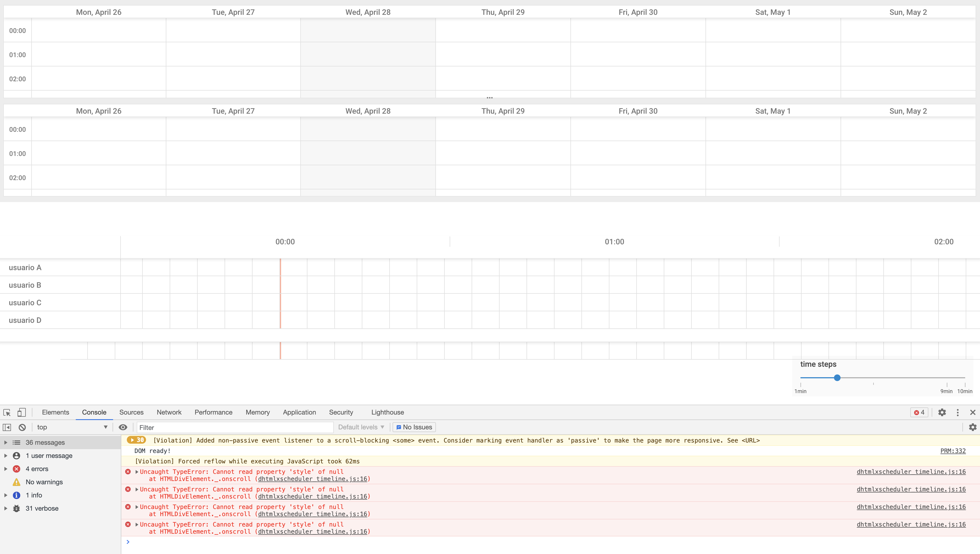Image resolution: width=980 pixels, height=554 pixels.
Task: Open inline dhtmlxscheduler_timeline.js:16 link in second error
Action: tap(312, 497)
